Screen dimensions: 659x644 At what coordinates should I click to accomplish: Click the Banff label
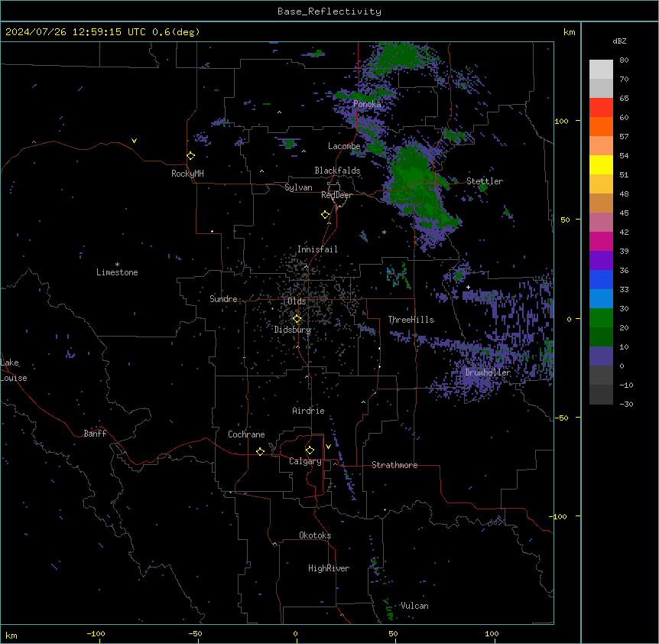click(95, 434)
